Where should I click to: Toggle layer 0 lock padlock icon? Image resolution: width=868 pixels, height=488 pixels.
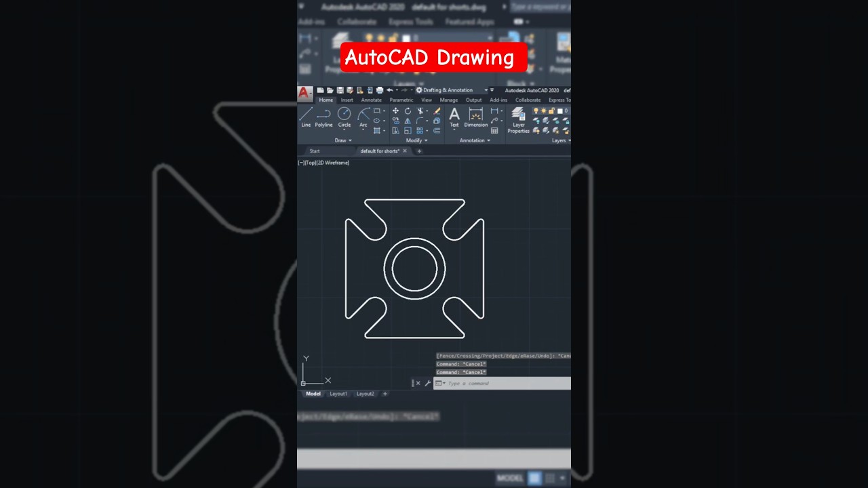(x=551, y=110)
